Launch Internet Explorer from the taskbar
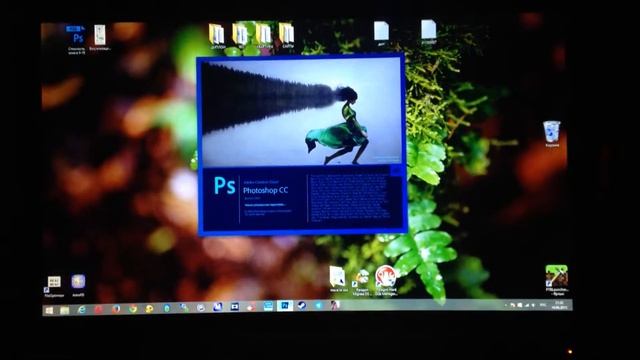This screenshot has width=640, height=360. (82, 310)
